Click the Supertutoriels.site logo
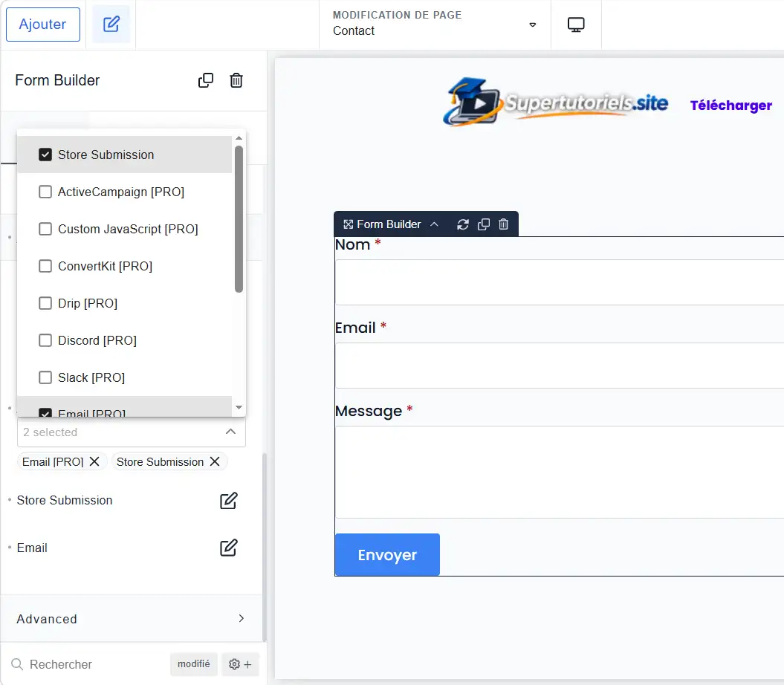This screenshot has height=685, width=784. point(555,102)
